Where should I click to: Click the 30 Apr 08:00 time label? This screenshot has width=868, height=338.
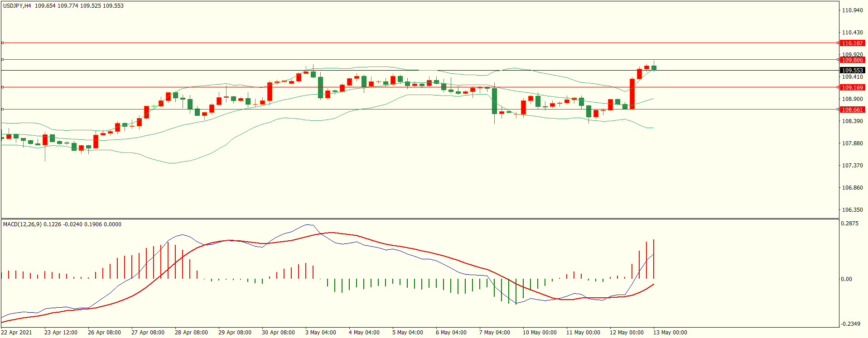tap(278, 333)
